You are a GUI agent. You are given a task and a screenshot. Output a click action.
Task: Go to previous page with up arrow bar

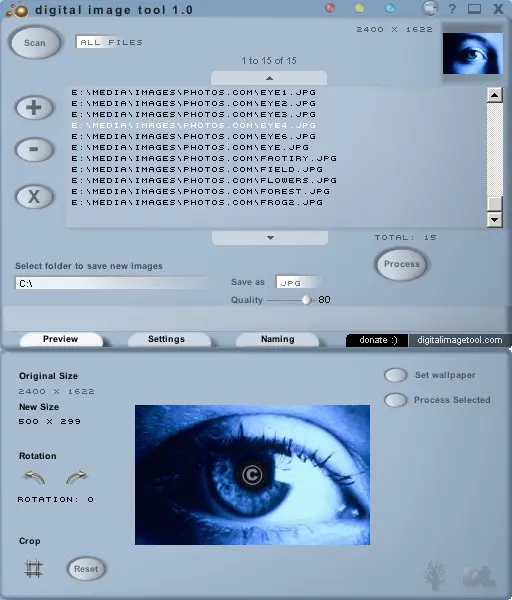(x=269, y=78)
